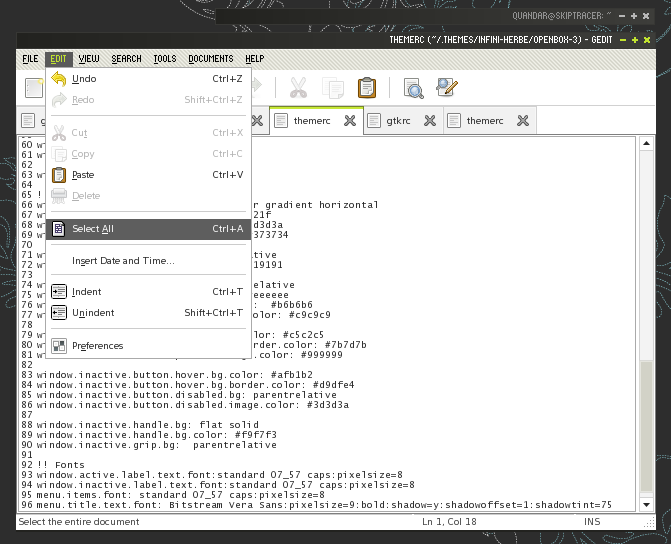The width and height of the screenshot is (671, 544).
Task: Open the Help menu
Action: pyautogui.click(x=255, y=59)
